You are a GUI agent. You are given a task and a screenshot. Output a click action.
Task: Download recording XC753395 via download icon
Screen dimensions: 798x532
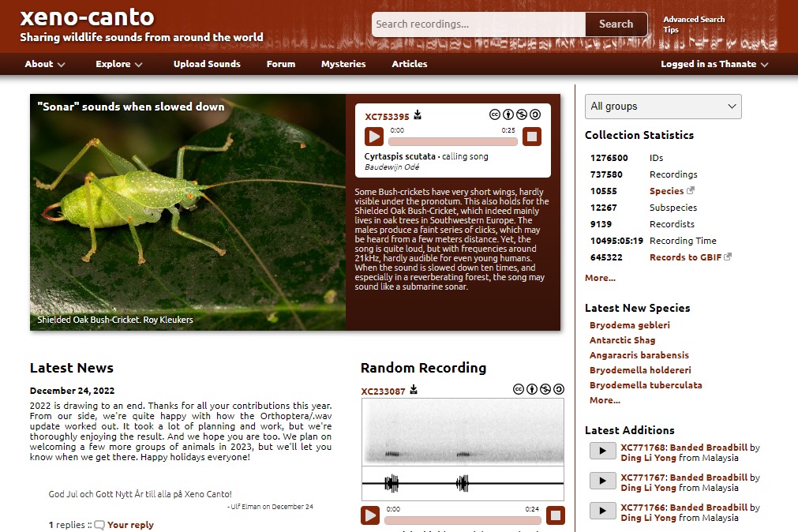tap(418, 115)
